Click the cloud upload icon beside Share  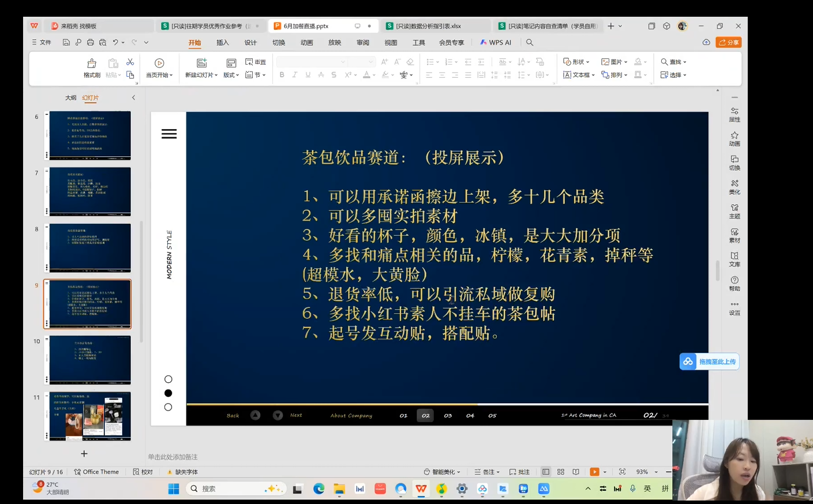point(706,43)
